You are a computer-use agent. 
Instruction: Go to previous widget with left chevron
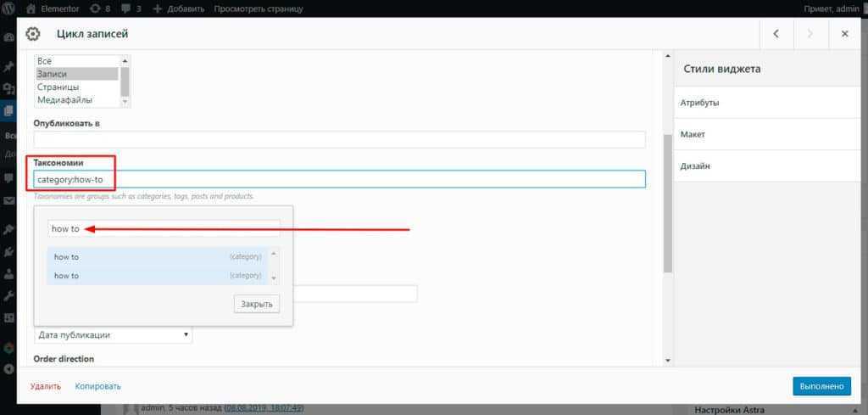tap(776, 34)
